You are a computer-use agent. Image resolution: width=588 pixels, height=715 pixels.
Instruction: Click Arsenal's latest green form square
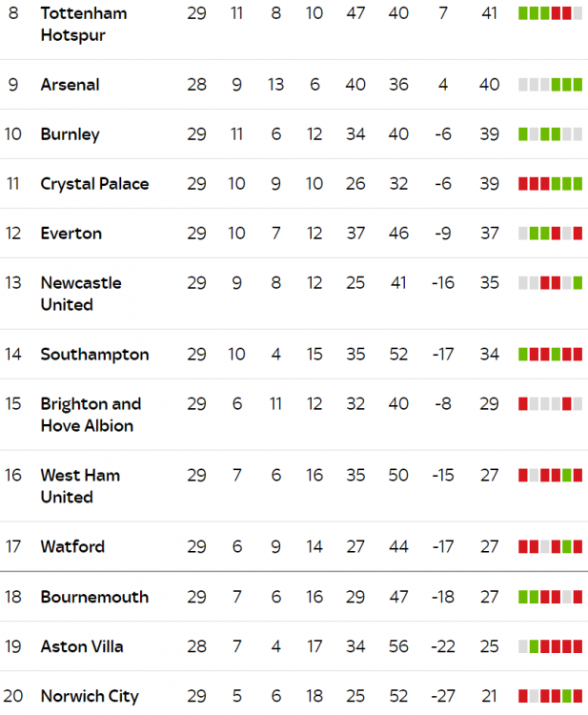pyautogui.click(x=578, y=85)
